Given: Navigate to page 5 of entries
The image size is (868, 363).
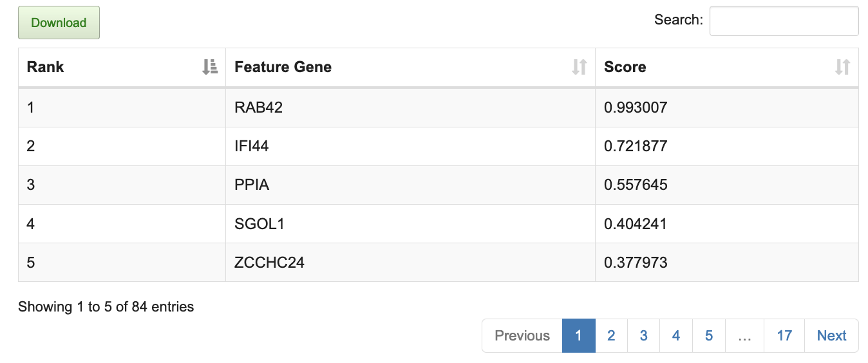Looking at the screenshot, I should (x=709, y=335).
